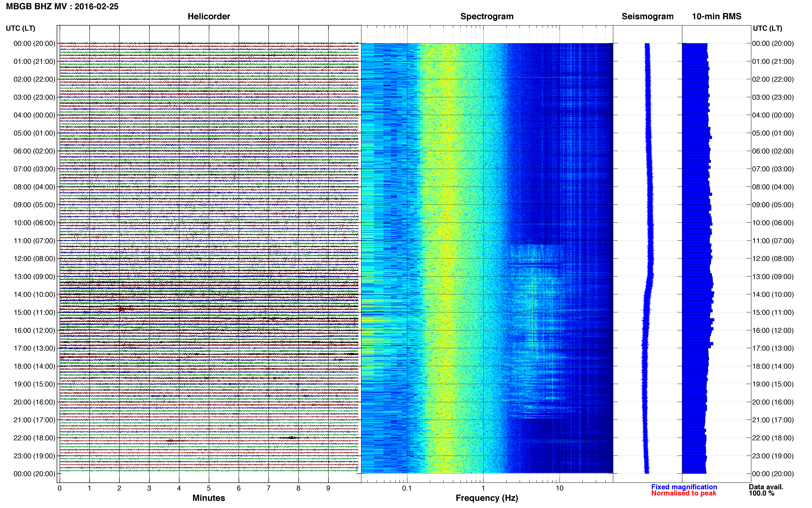Screen dimensions: 812x508
Task: Click the 'Fixed magnification' legend text
Action: pos(684,487)
